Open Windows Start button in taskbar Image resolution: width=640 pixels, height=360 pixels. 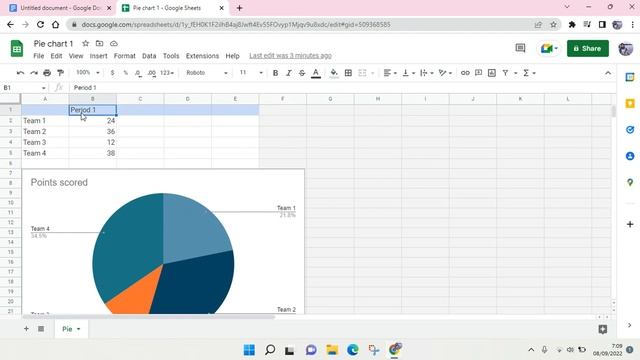[x=249, y=350]
